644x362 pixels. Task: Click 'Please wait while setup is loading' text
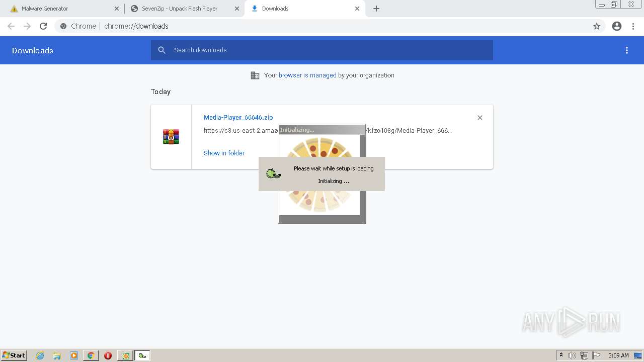click(x=334, y=168)
